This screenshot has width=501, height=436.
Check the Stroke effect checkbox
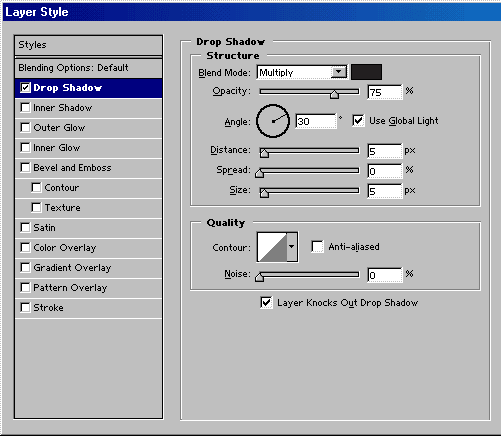tap(25, 308)
